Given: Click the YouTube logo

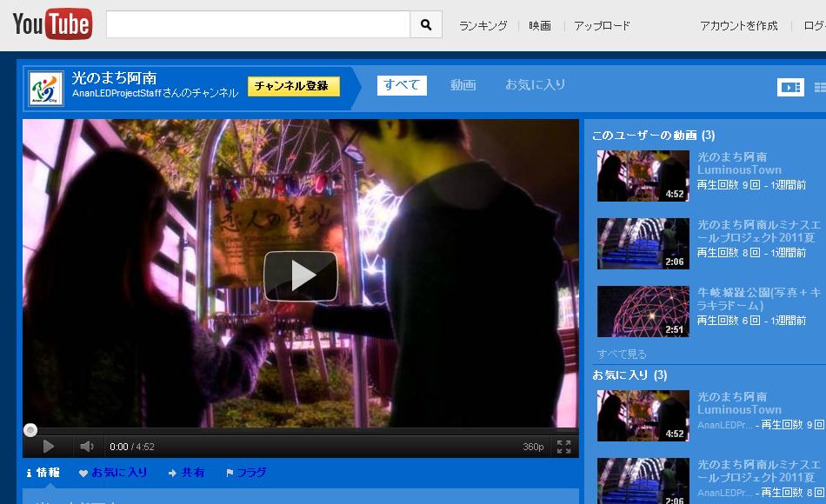Looking at the screenshot, I should point(52,23).
